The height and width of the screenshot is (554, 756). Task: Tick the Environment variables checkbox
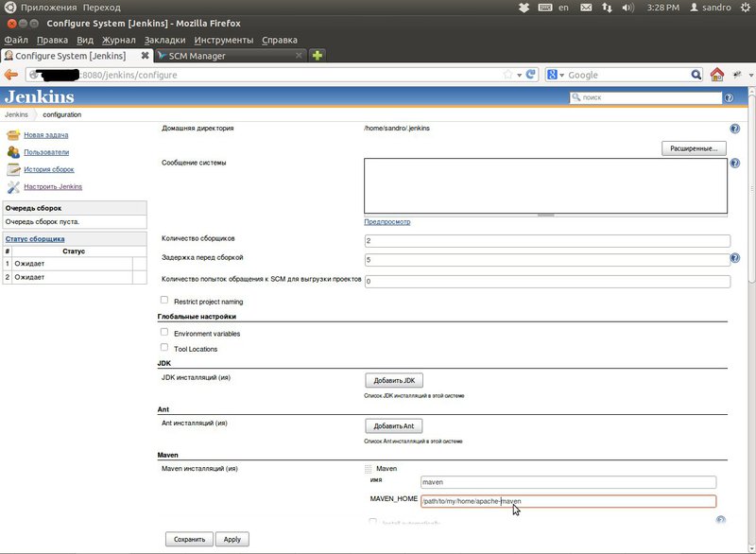click(164, 332)
